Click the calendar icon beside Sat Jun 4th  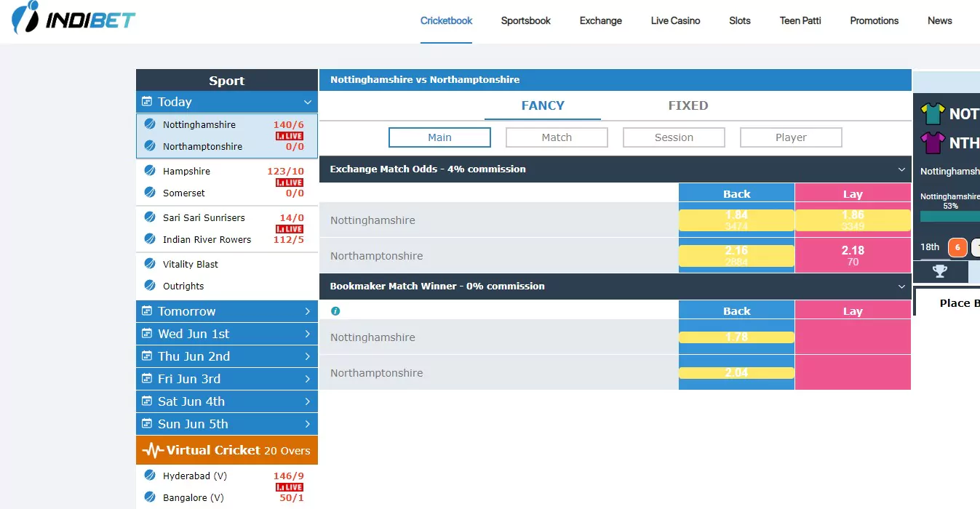tap(147, 401)
